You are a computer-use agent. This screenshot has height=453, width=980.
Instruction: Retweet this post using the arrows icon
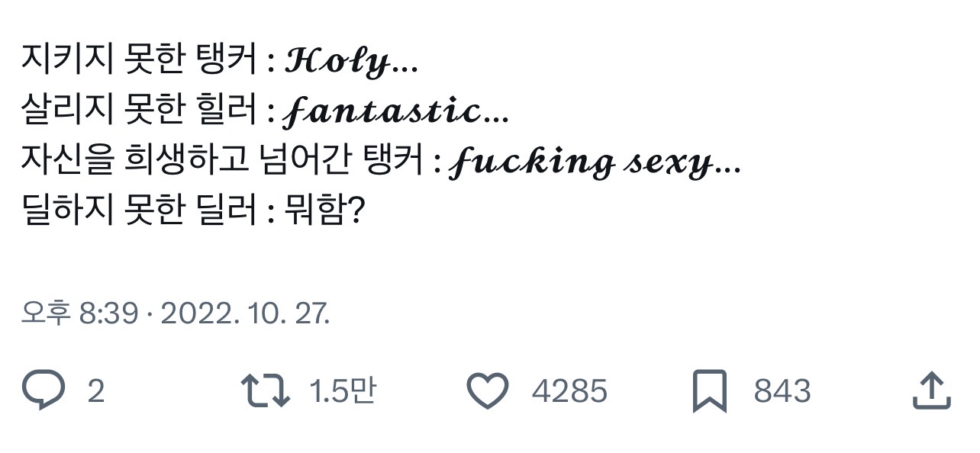(265, 391)
